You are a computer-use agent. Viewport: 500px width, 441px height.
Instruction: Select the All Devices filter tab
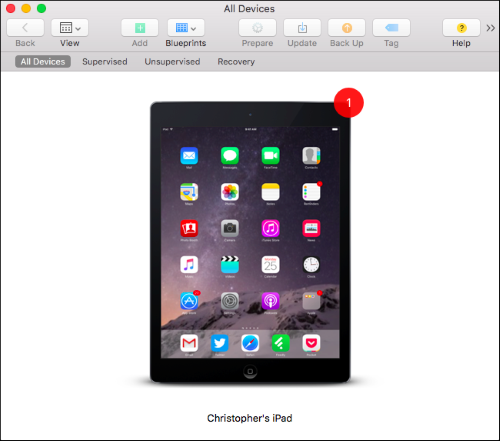pos(43,62)
